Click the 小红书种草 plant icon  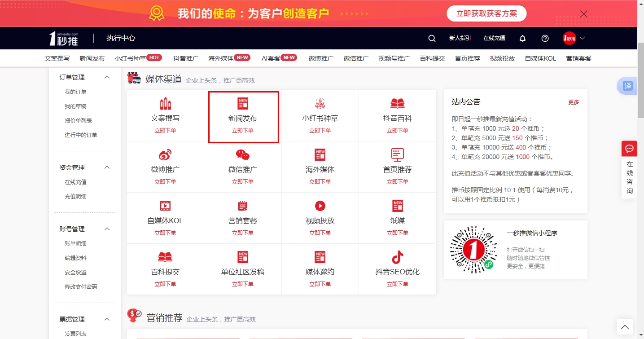point(320,103)
